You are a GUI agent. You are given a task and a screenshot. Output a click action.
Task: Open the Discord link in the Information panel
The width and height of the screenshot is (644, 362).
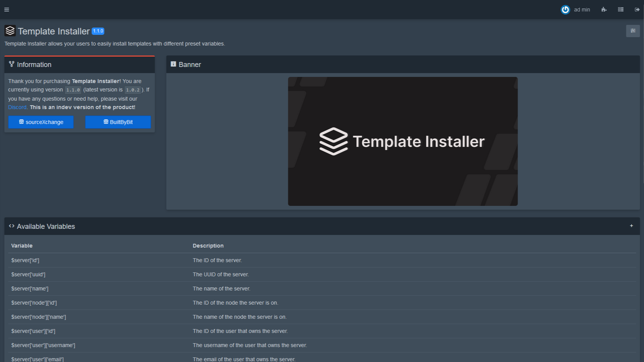[x=17, y=107]
